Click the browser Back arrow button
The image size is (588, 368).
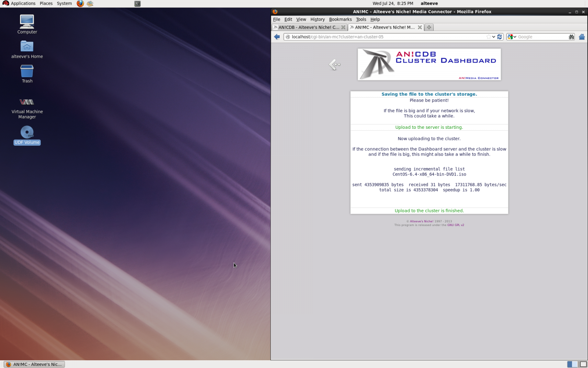click(x=277, y=37)
